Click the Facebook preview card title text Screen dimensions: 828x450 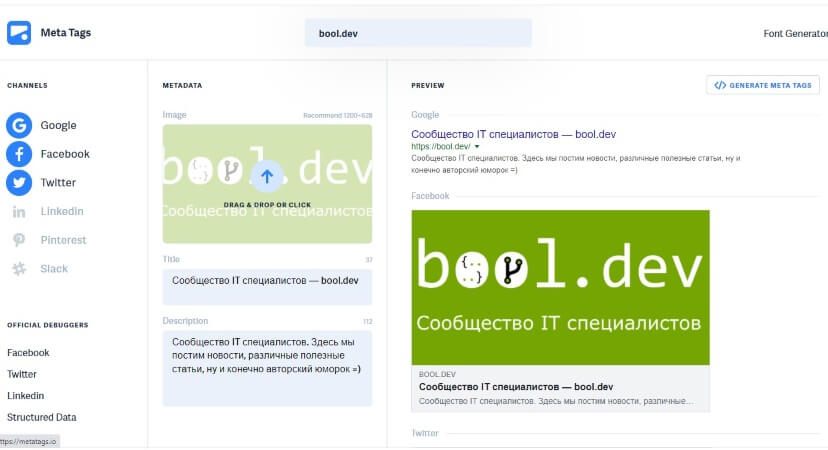[x=516, y=387]
